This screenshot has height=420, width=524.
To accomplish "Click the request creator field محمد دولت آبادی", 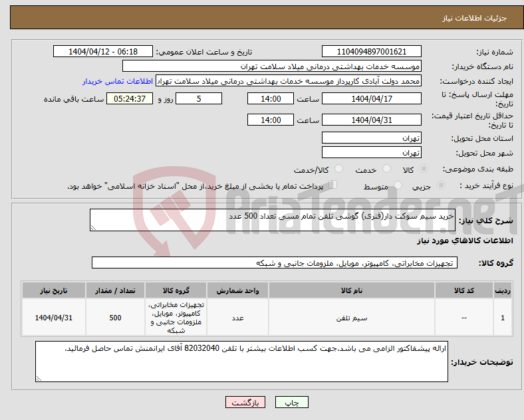I will [x=289, y=81].
